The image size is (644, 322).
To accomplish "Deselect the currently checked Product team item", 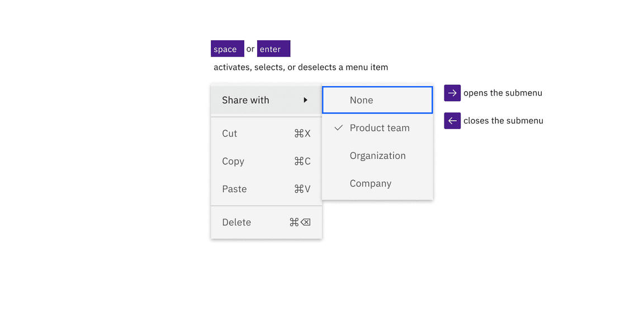I will [379, 127].
